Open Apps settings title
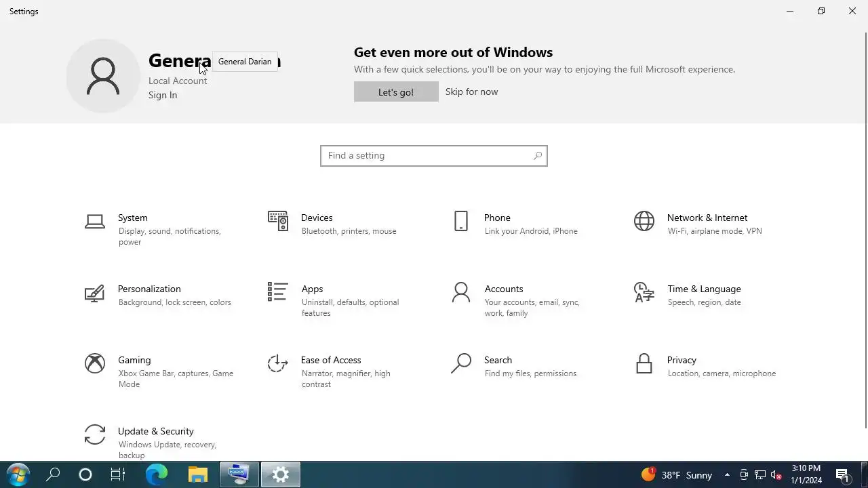This screenshot has height=488, width=868. pos(312,289)
